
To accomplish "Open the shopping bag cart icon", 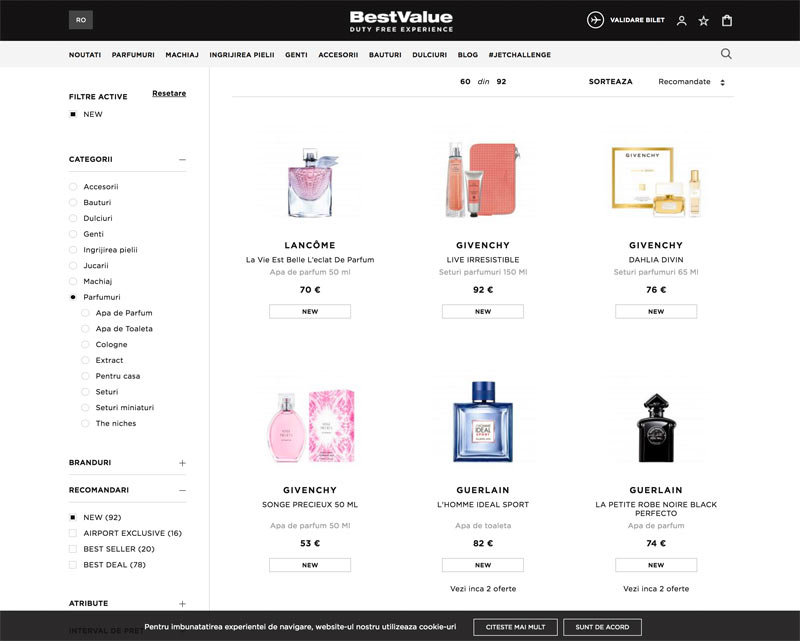I will (727, 20).
